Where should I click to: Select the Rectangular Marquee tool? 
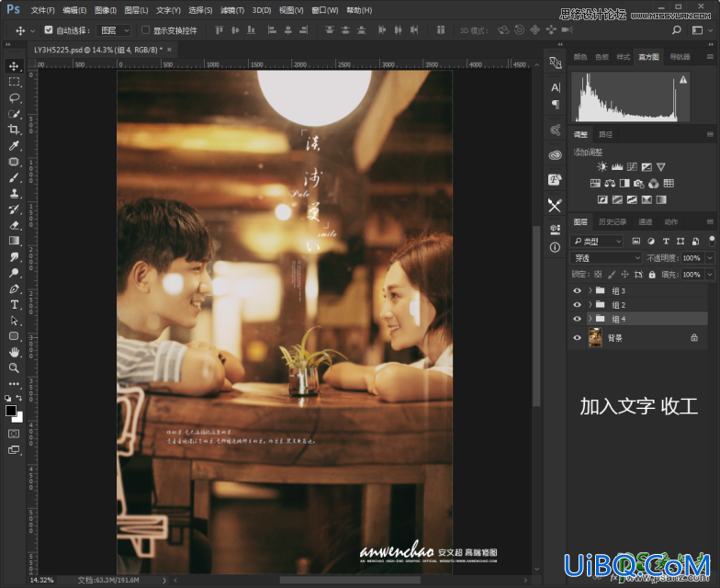(x=14, y=83)
